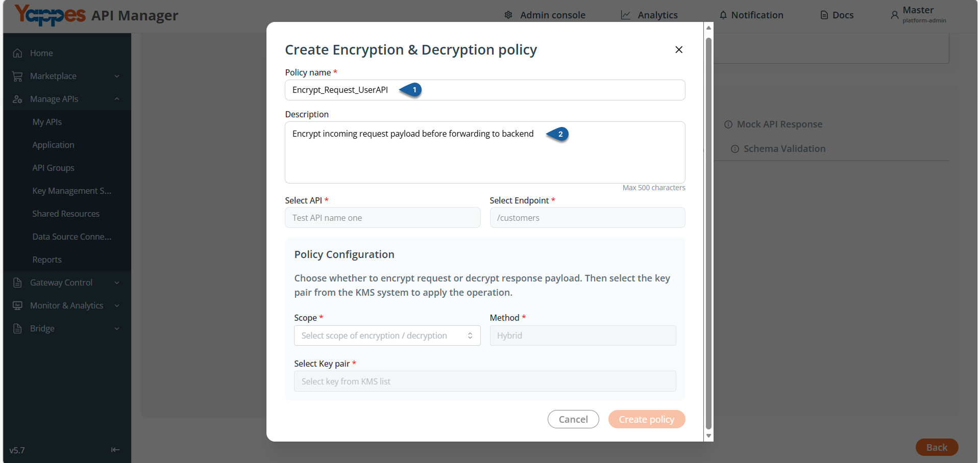Click the dialog scrollbar down arrow

pyautogui.click(x=708, y=436)
